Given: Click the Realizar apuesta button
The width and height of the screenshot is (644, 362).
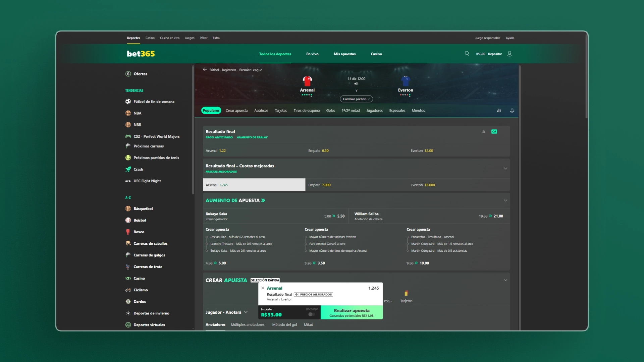Looking at the screenshot, I should click(352, 312).
